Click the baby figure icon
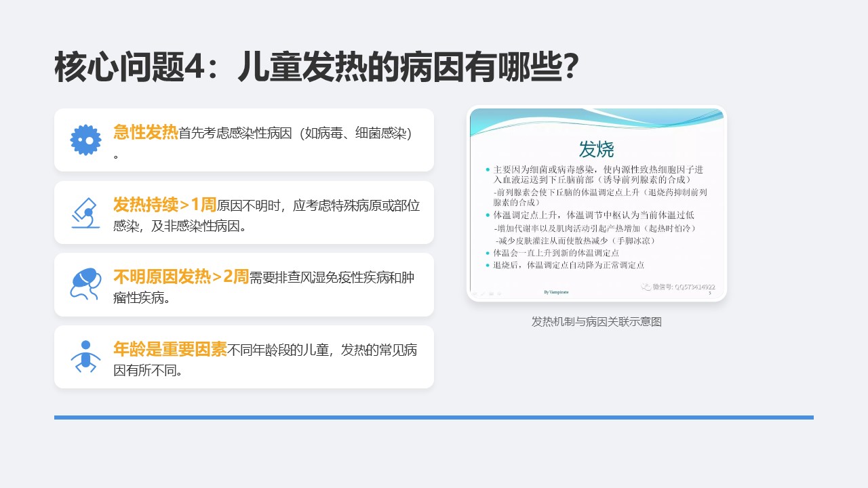The width and height of the screenshot is (868, 488). (85, 357)
